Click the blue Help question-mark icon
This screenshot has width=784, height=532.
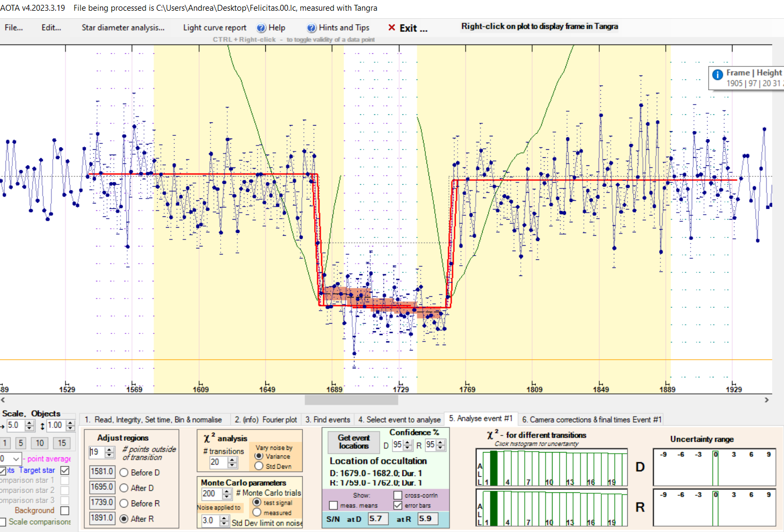(x=262, y=28)
